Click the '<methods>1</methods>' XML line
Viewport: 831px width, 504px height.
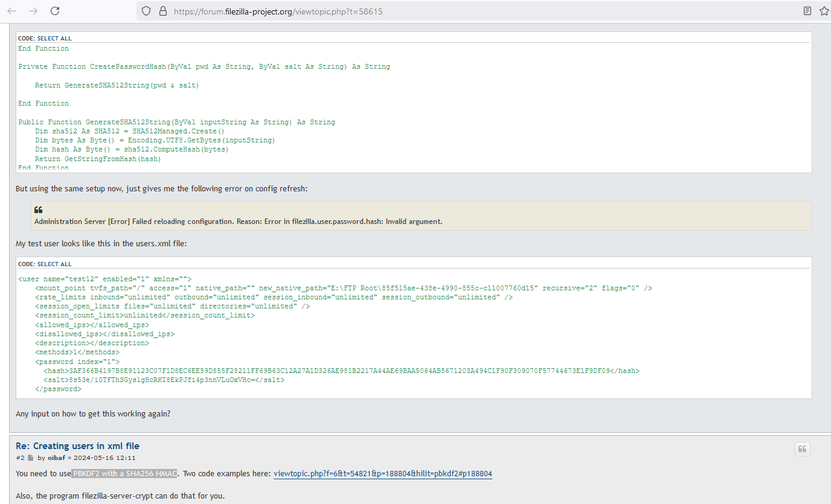point(77,352)
